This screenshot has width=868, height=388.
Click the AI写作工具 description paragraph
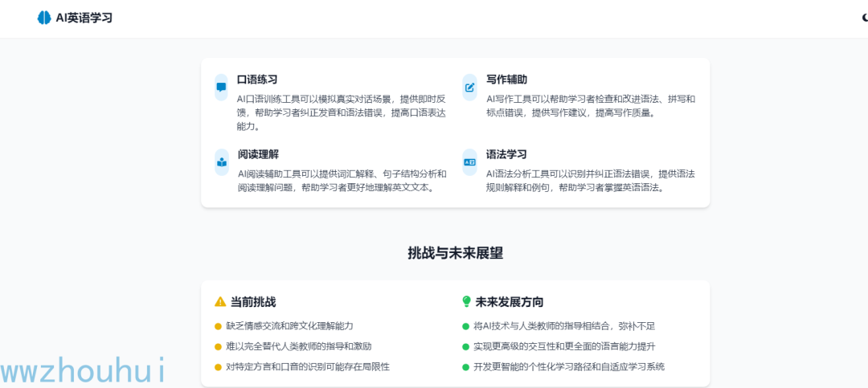591,106
